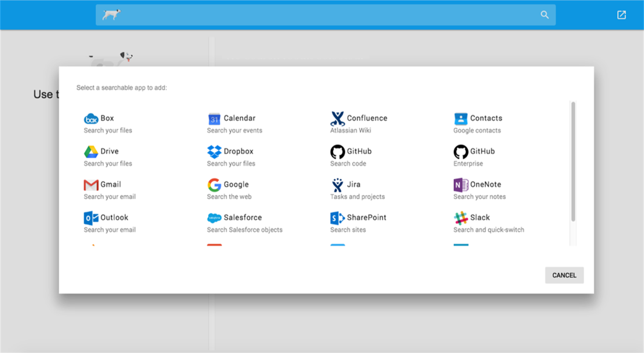Click 'Google contacts' description text

point(477,130)
